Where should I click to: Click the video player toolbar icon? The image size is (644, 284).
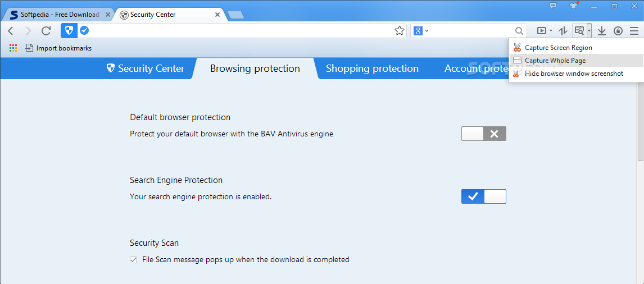click(x=542, y=31)
